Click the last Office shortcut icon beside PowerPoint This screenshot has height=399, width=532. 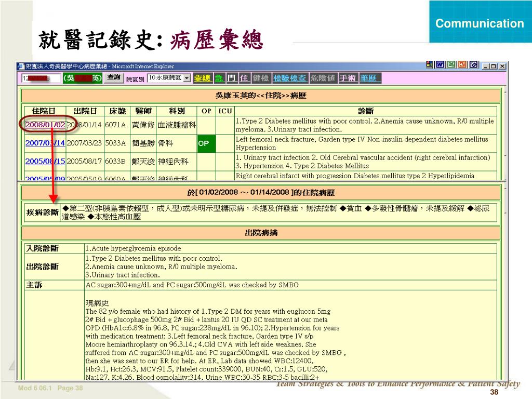(x=474, y=64)
